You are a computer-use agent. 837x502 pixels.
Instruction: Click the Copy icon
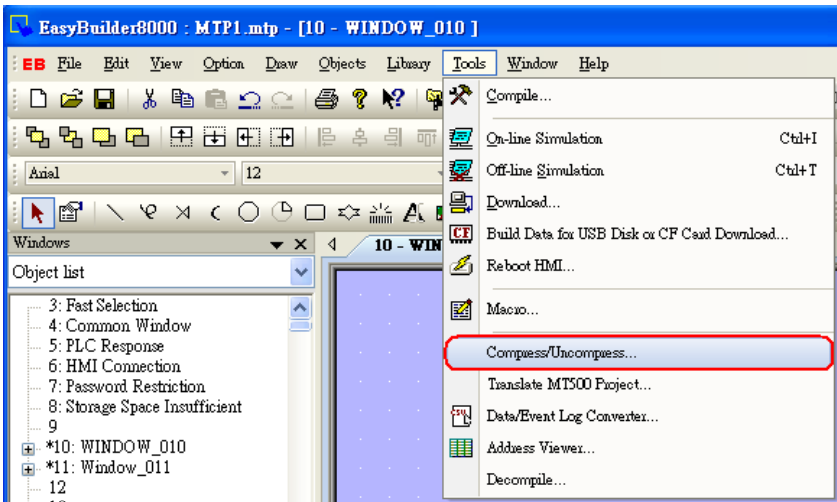[x=183, y=99]
